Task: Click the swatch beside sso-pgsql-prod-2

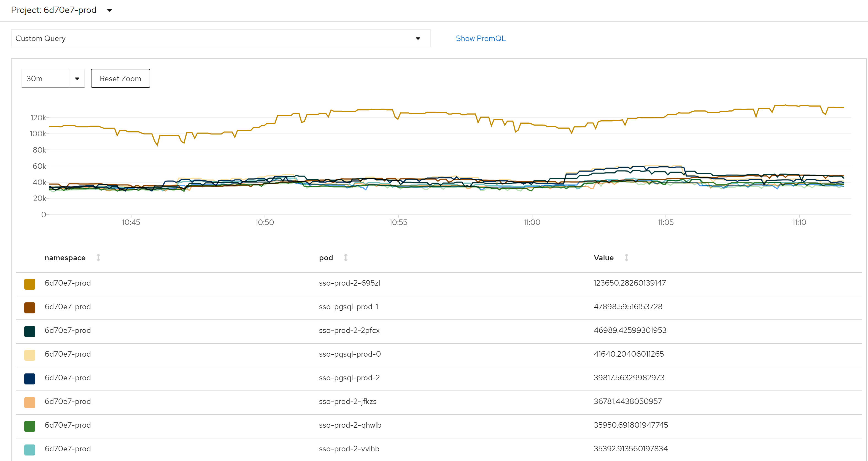Action: pos(30,378)
